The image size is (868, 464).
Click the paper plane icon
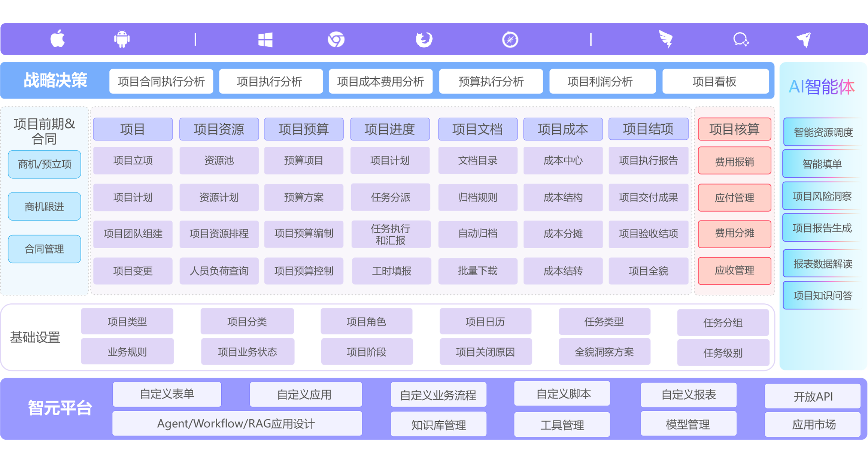[x=804, y=39]
